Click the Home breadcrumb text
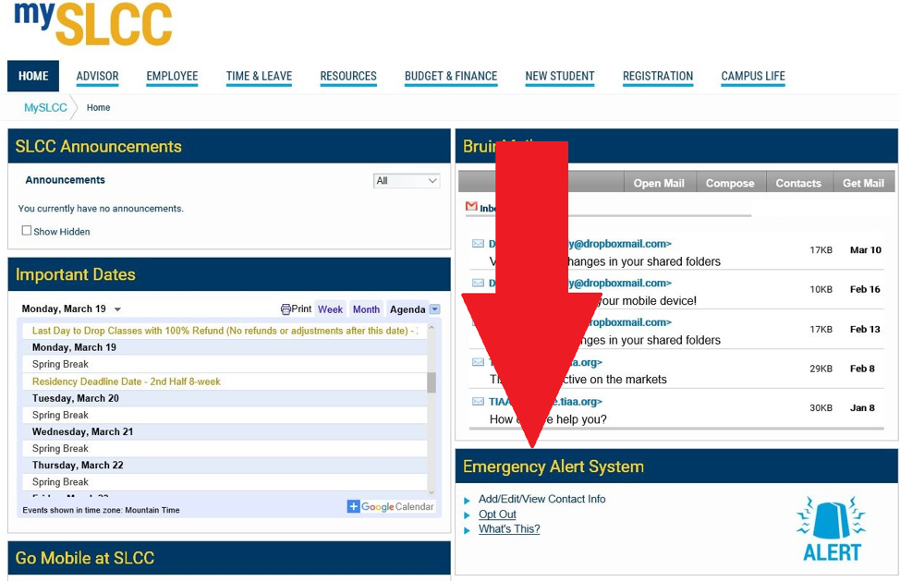Screen dimensions: 900x581 pos(98,107)
